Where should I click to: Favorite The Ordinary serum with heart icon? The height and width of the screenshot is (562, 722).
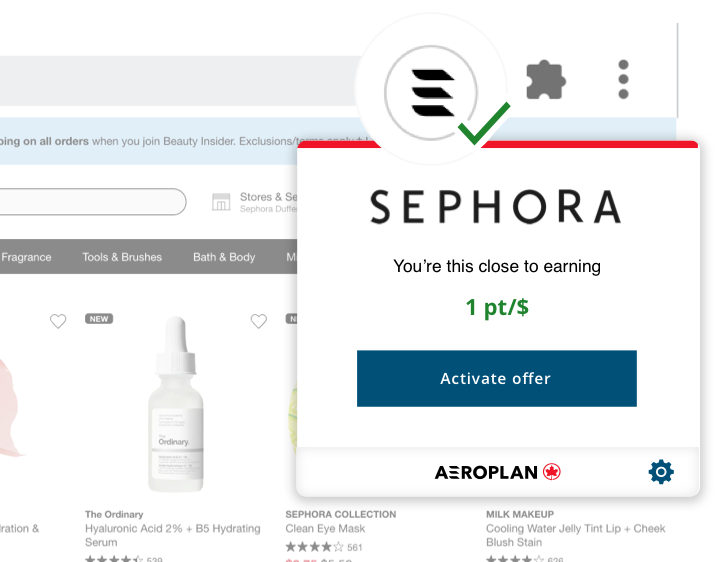click(259, 321)
